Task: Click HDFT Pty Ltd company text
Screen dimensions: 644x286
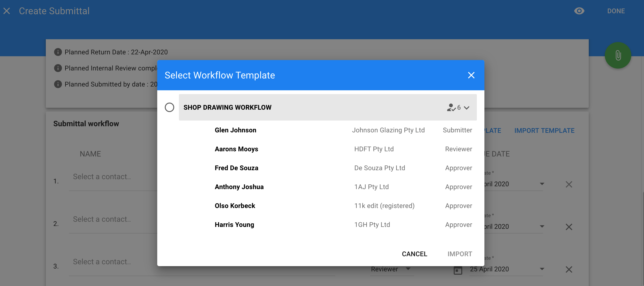Action: click(374, 149)
